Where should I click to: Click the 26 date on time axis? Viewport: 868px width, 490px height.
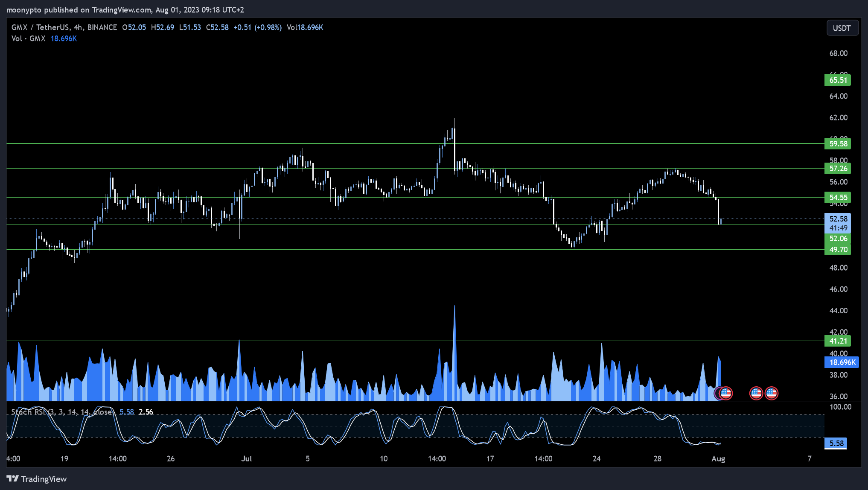[171, 459]
